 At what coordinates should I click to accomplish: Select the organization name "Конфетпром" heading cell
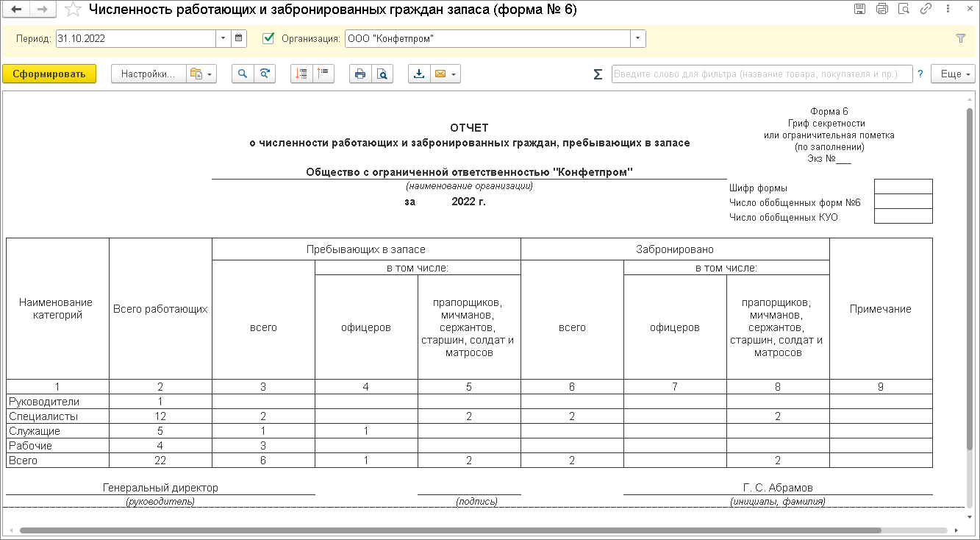point(469,172)
